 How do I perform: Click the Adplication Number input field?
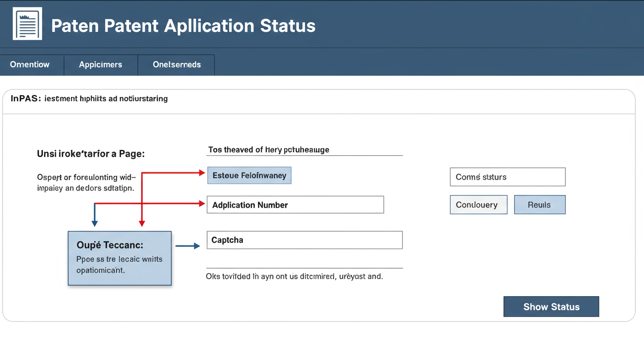(295, 204)
